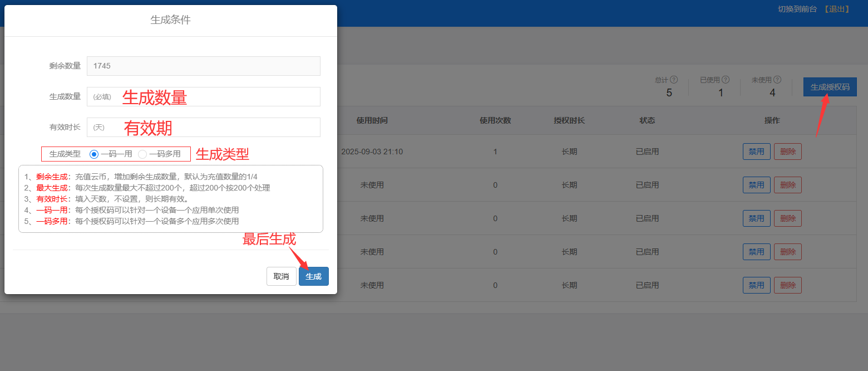Viewport: 868px width, 371px height.
Task: Click the help icon next to 总计
Action: (x=674, y=80)
